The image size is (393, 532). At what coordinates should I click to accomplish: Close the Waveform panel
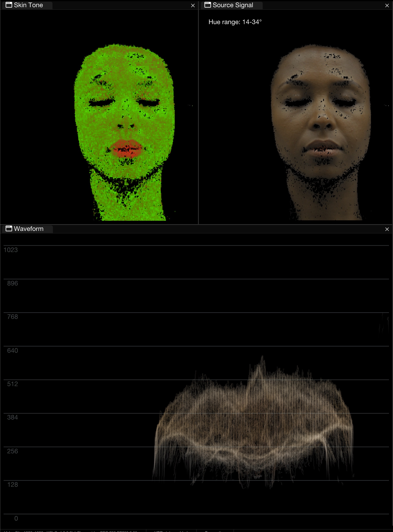click(387, 229)
